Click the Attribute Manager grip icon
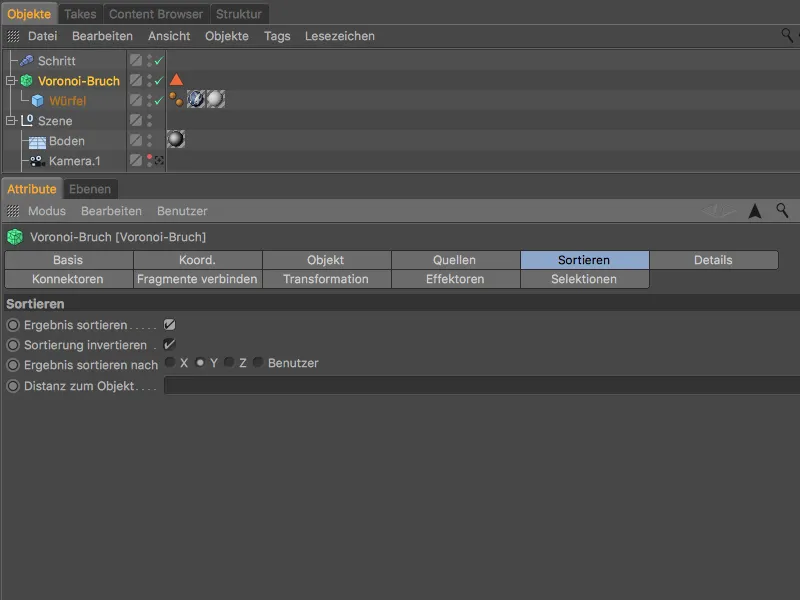Image resolution: width=800 pixels, height=600 pixels. (13, 211)
